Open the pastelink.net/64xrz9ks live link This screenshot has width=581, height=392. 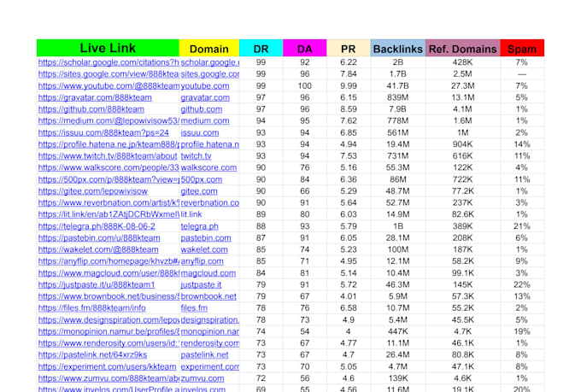click(92, 355)
